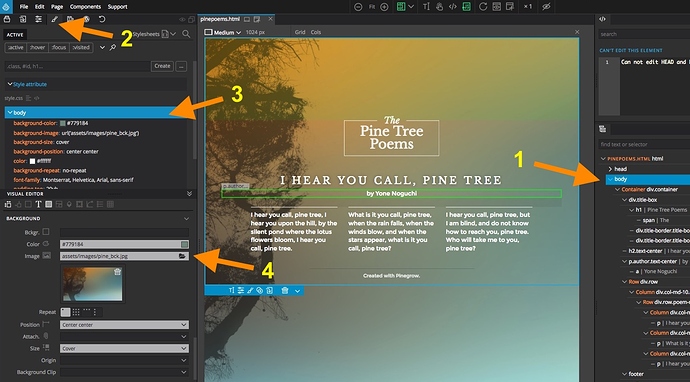This screenshot has width=690, height=382.
Task: Collapse the BACKGROUND section chevron
Action: pos(186,219)
